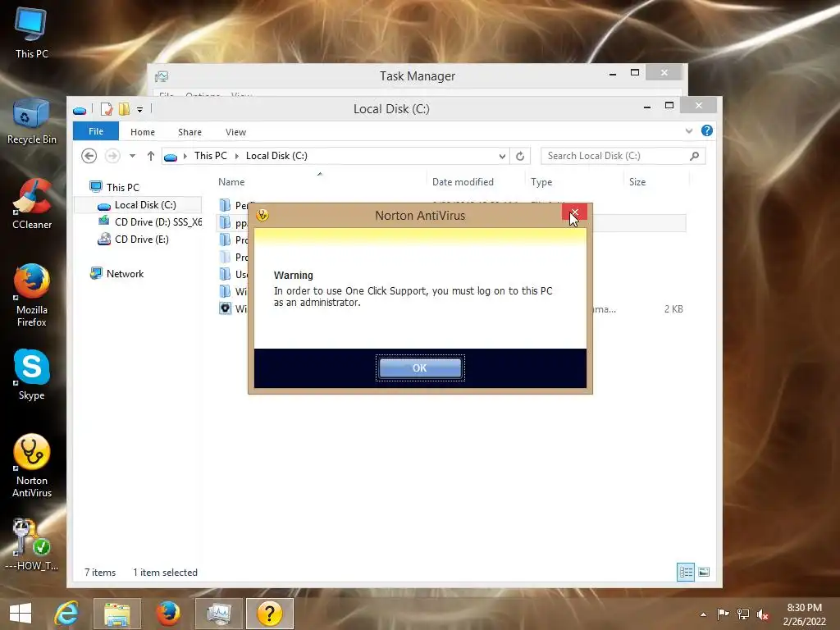Expand the address bar history dropdown
Screen dimensions: 840x630
(x=502, y=156)
